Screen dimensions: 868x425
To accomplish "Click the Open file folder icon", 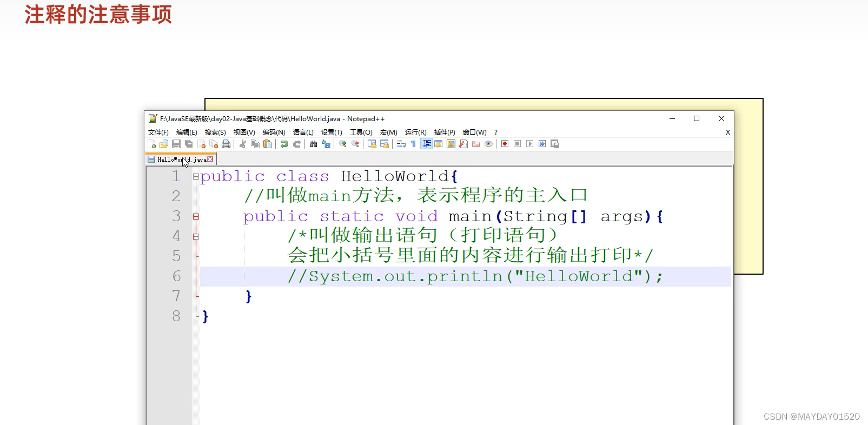I will (x=164, y=144).
